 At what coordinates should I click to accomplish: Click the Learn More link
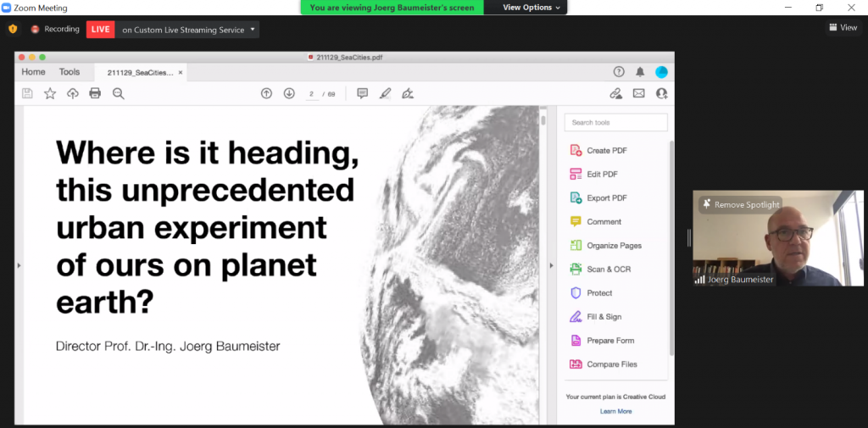click(615, 411)
